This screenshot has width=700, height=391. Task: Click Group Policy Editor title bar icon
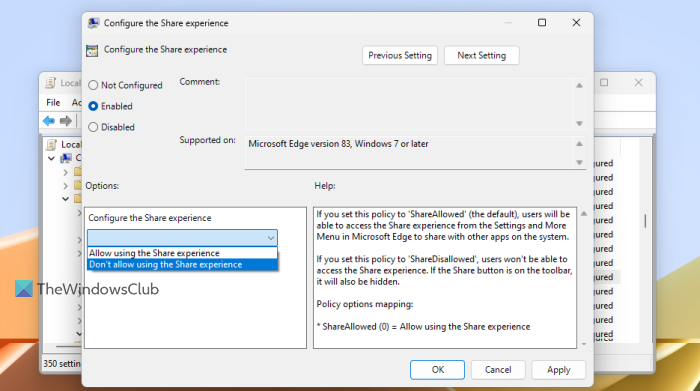point(51,83)
